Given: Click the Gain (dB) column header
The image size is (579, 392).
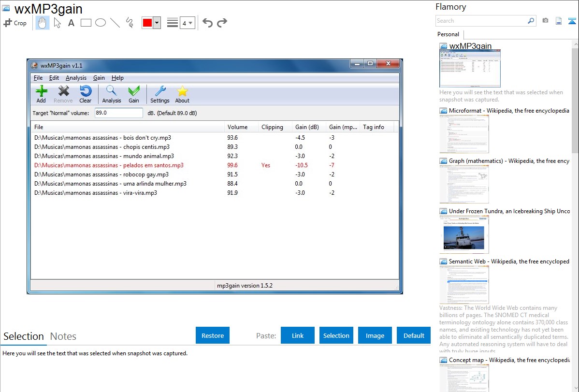Looking at the screenshot, I should (309, 127).
